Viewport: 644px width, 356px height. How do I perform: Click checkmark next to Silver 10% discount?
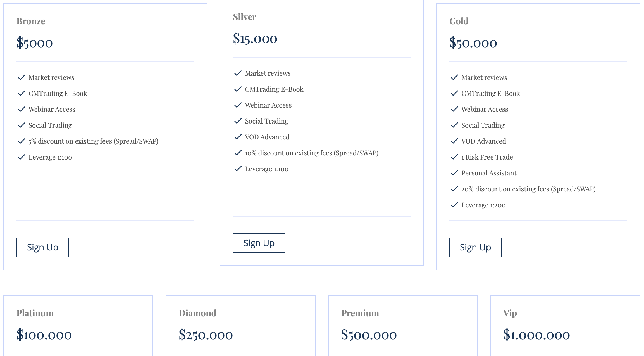click(x=238, y=153)
